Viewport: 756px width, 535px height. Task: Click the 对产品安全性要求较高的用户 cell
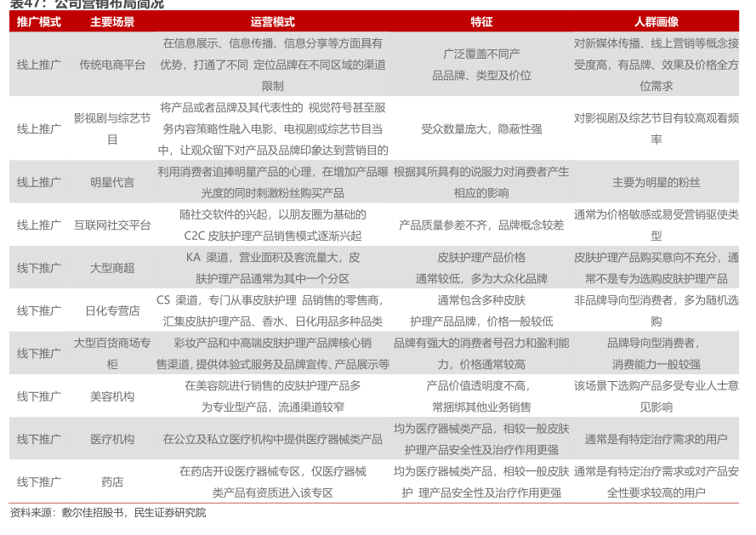click(x=657, y=482)
